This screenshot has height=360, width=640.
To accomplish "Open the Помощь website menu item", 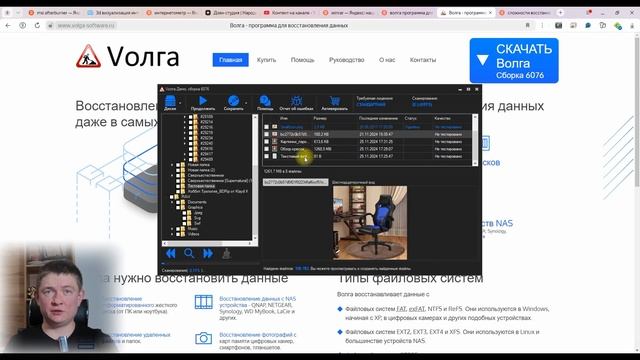I will point(302,60).
